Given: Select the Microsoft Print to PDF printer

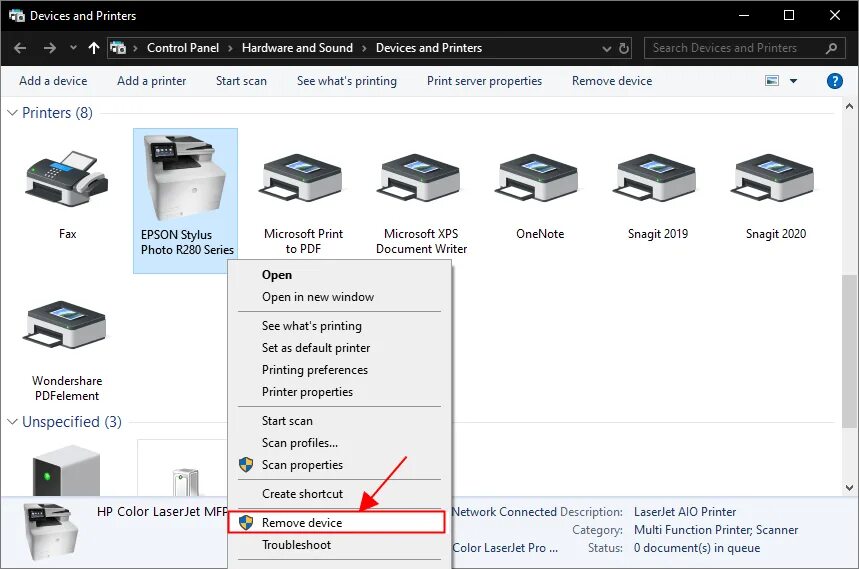Looking at the screenshot, I should (x=303, y=178).
